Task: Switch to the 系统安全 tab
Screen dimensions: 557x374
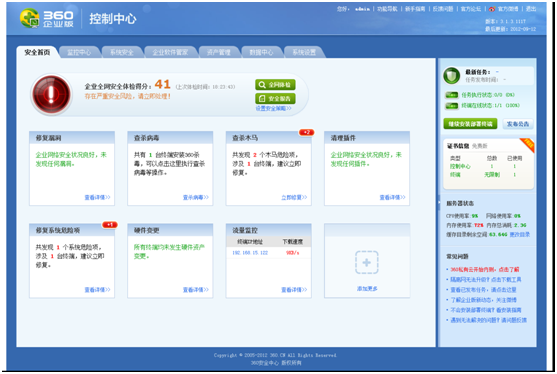Action: tap(121, 52)
